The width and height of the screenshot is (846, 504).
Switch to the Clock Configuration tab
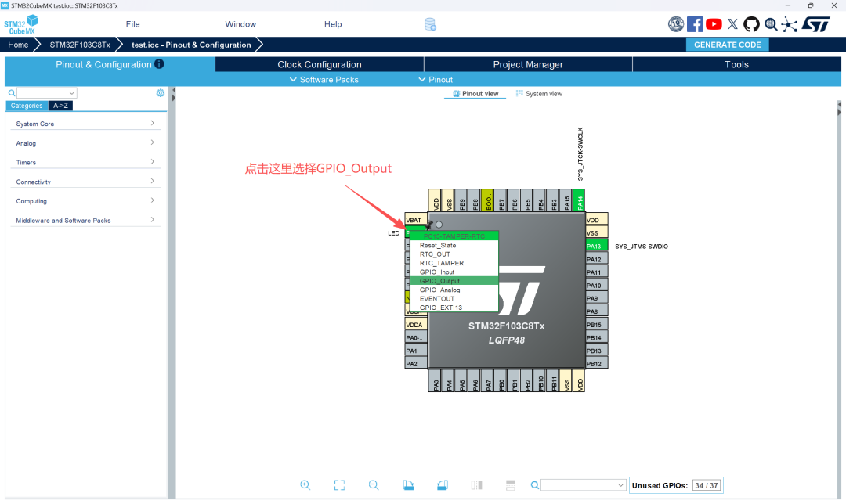320,64
